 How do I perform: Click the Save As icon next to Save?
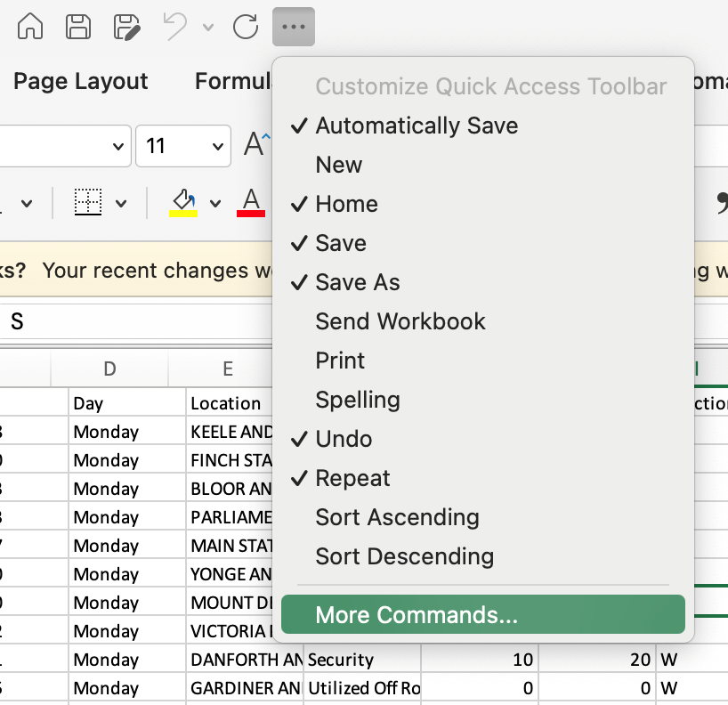[x=126, y=27]
